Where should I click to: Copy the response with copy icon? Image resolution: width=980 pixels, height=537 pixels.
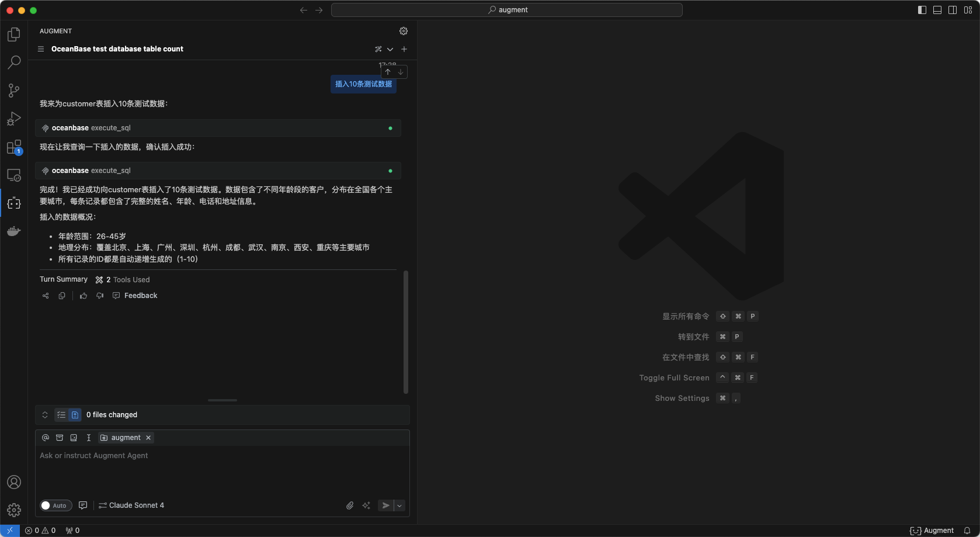[x=62, y=296]
